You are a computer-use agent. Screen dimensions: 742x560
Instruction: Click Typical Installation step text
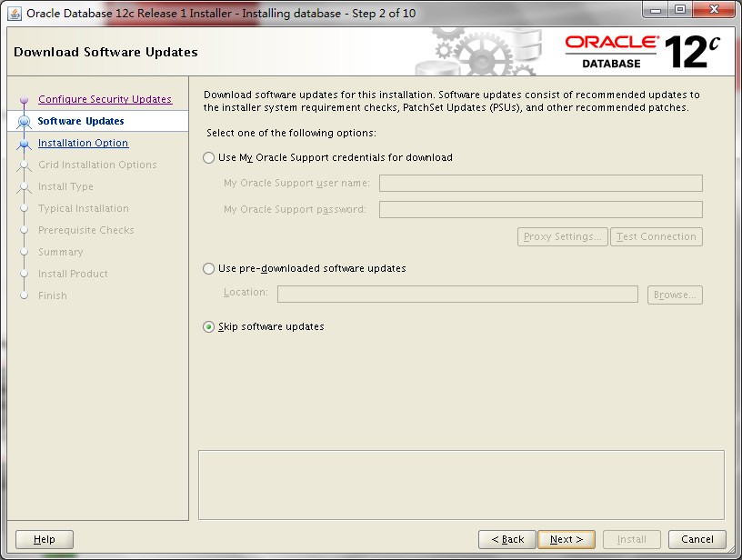click(x=84, y=208)
